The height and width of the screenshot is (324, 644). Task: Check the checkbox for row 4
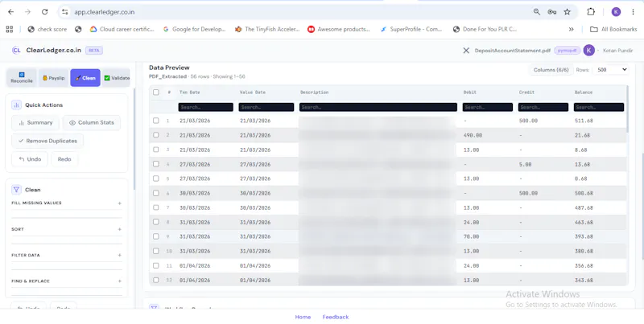coord(156,164)
